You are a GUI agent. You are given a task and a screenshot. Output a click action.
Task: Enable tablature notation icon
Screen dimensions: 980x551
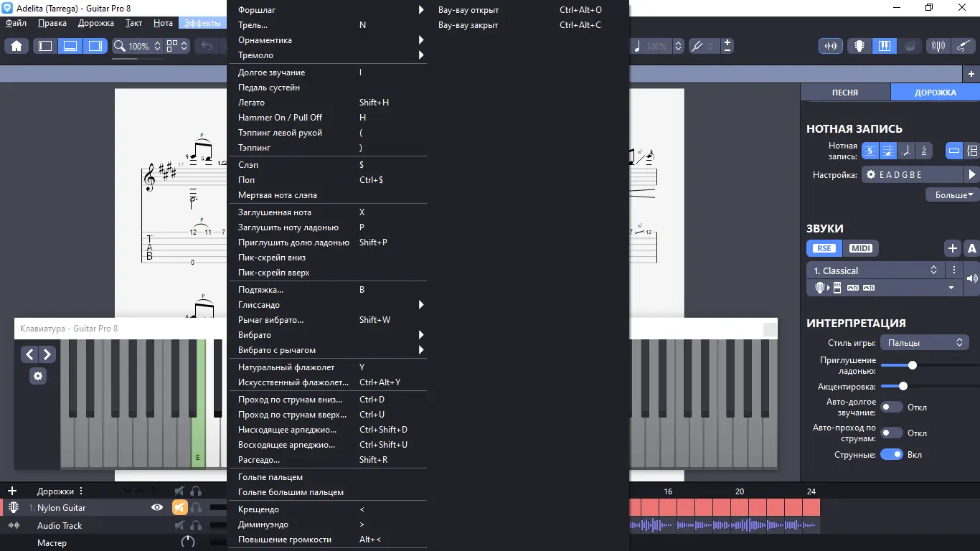(x=870, y=151)
